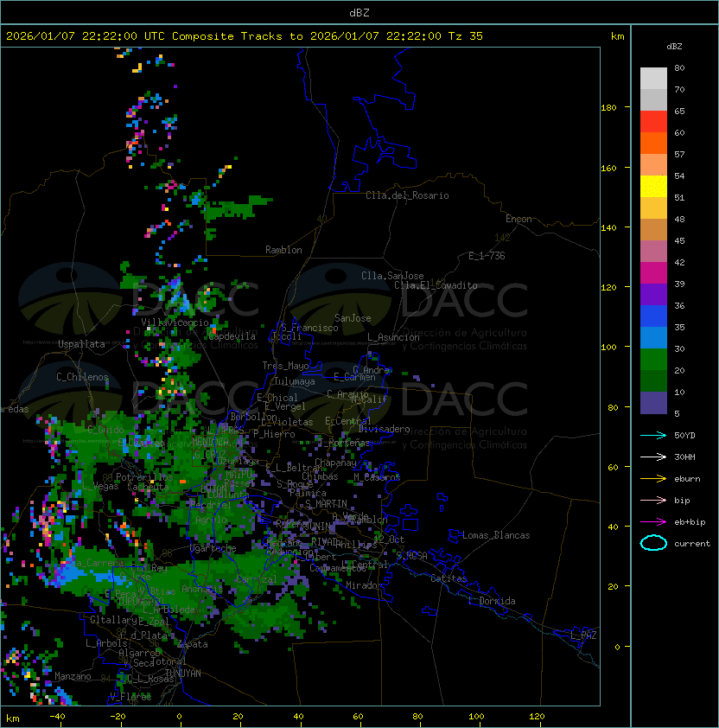The width and height of the screenshot is (719, 728).
Task: Click the 'Catitas' map label
Action: 449,578
